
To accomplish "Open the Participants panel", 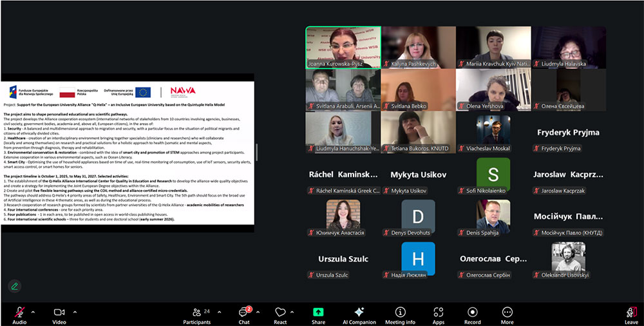I will click(x=197, y=313).
